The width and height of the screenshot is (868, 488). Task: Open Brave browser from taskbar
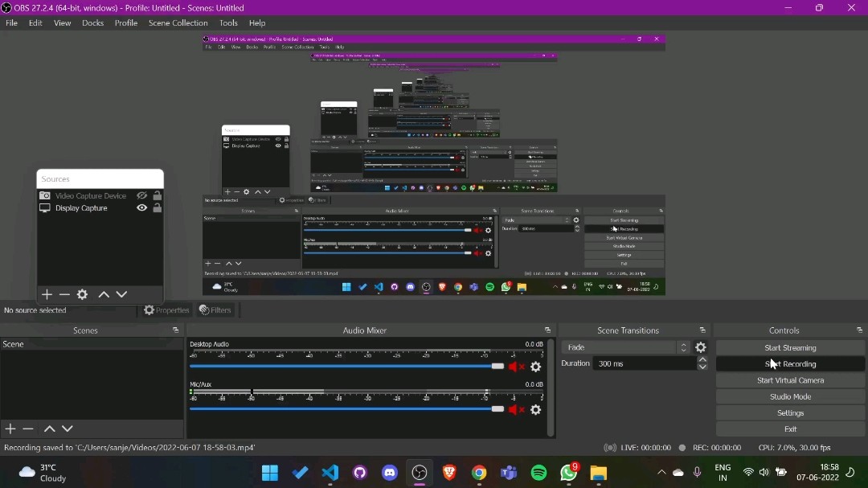point(449,473)
